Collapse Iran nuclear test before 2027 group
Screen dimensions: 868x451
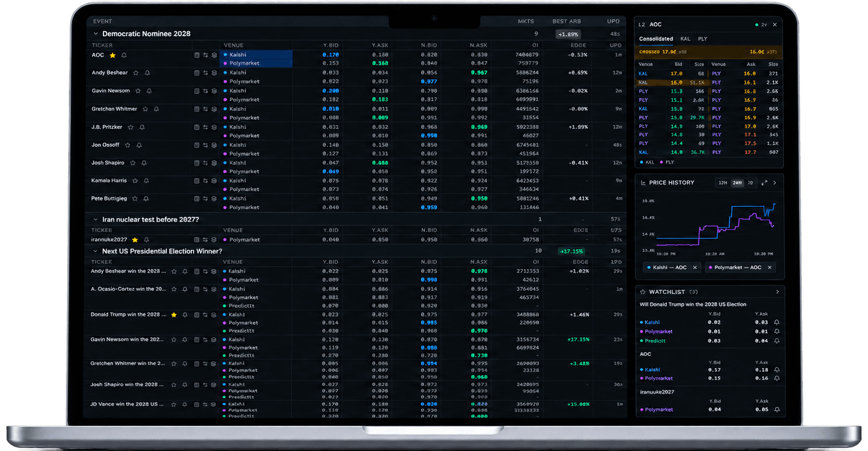(95, 220)
